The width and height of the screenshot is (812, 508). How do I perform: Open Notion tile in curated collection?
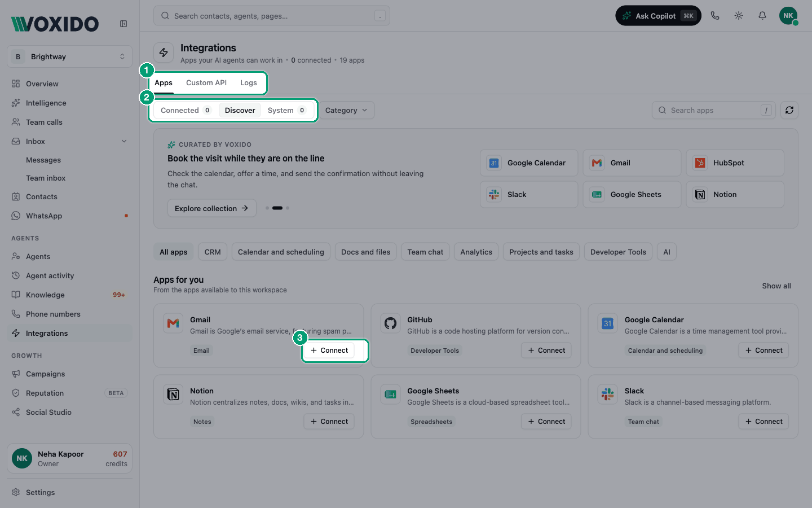[735, 194]
